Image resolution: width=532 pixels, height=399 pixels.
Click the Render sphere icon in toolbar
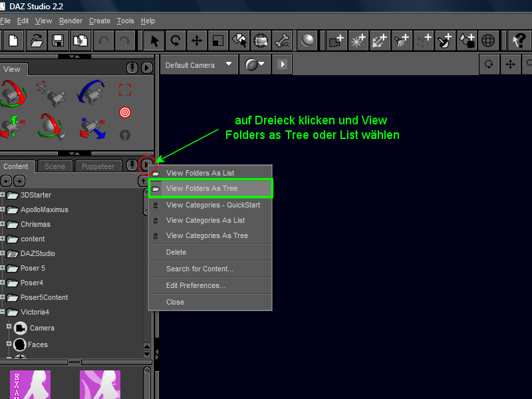click(307, 41)
